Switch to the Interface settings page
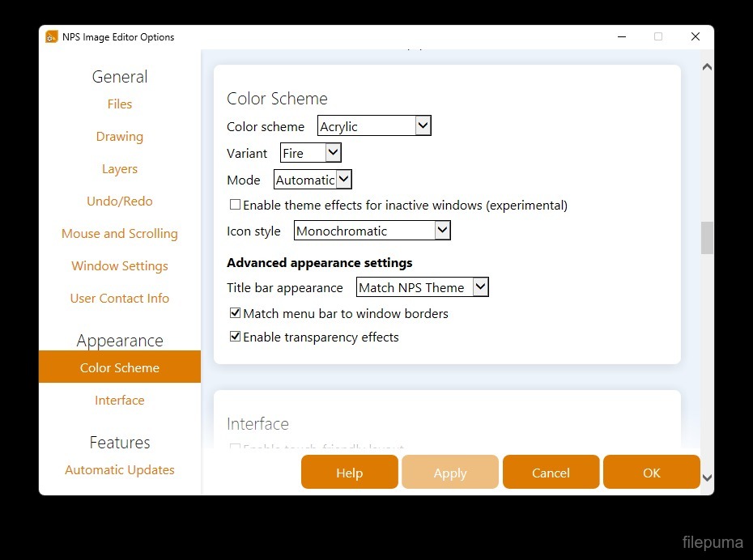 tap(120, 401)
